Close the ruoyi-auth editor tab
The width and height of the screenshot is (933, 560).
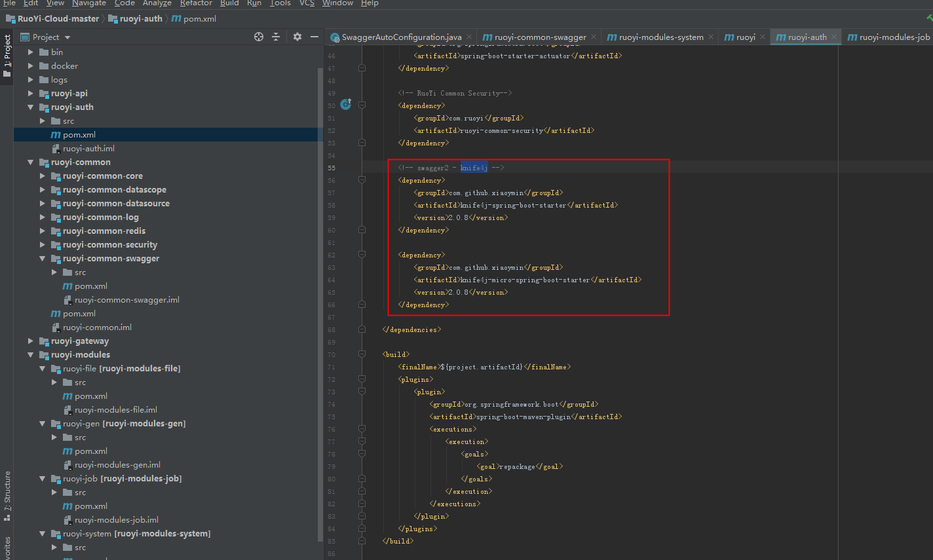[x=834, y=37]
